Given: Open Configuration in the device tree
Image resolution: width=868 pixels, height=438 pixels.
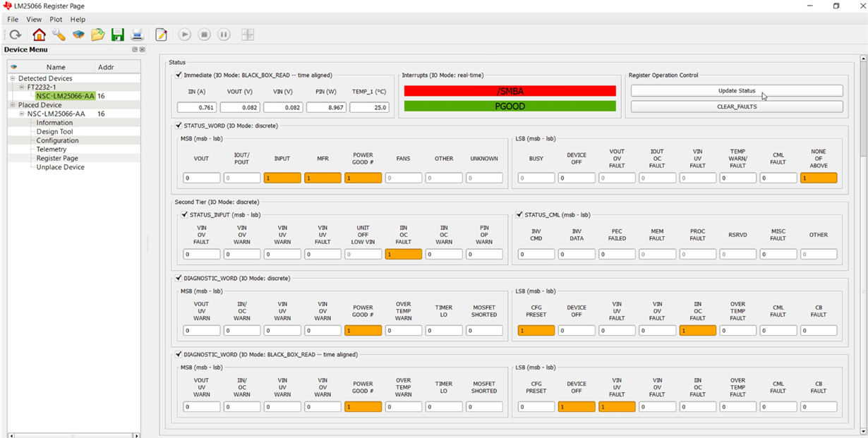Looking at the screenshot, I should coord(57,140).
